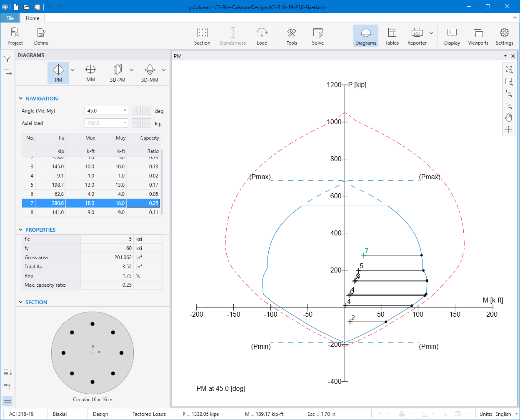The width and height of the screenshot is (520, 420).
Task: Open the 3D-PM options dropdown arrow
Action: pyautogui.click(x=132, y=70)
